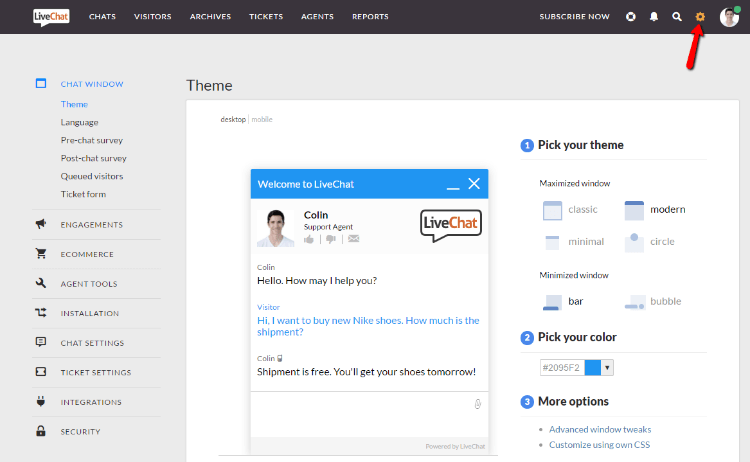Image resolution: width=750 pixels, height=462 pixels.
Task: Click the Ecommerce cart icon
Action: pyautogui.click(x=41, y=253)
